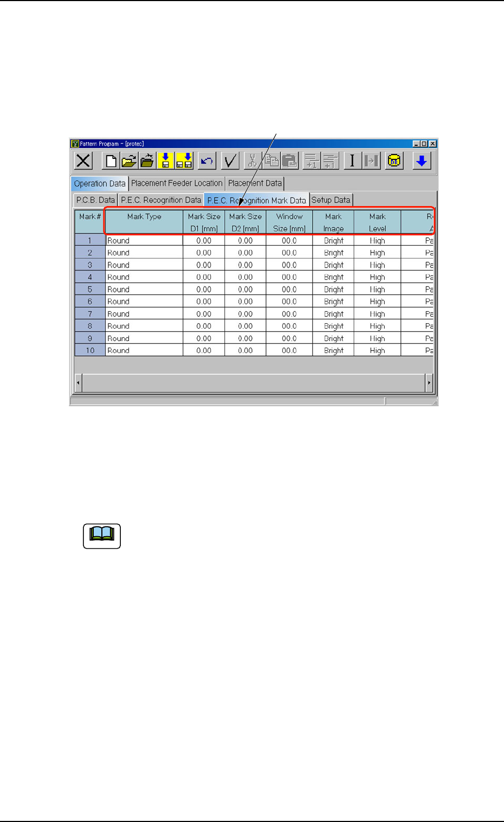Open a file with the yellow folder icon
The width and height of the screenshot is (504, 822).
[128, 161]
